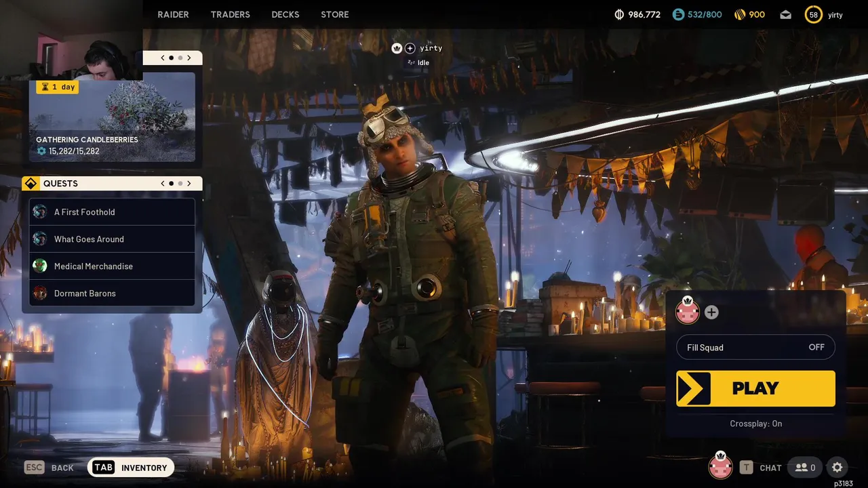Screen dimensions: 868x488
Task: Open the RAIDER menu tab
Action: click(x=173, y=14)
